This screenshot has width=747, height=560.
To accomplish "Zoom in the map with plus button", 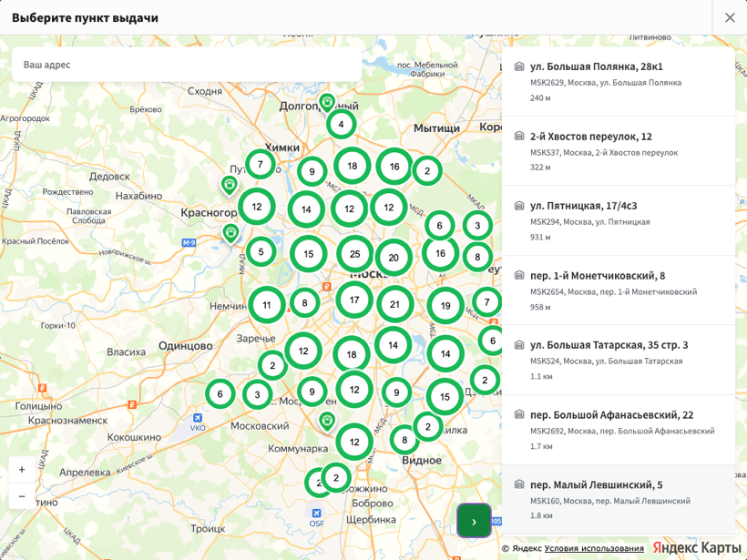I will [22, 470].
